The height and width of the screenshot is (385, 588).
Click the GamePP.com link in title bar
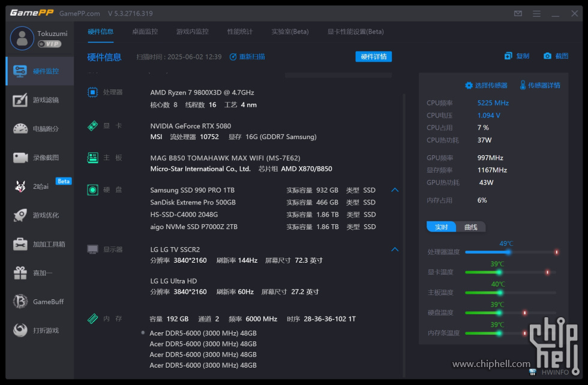(x=79, y=14)
